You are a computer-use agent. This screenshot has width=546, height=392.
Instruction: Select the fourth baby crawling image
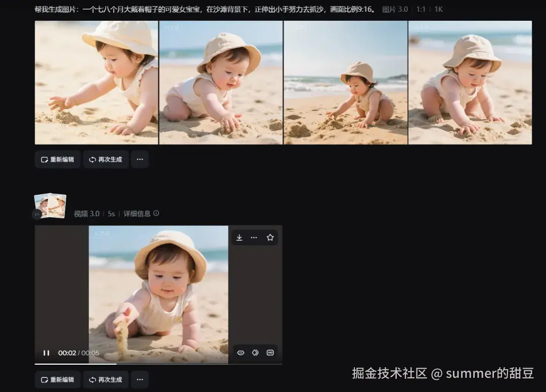[x=469, y=82]
